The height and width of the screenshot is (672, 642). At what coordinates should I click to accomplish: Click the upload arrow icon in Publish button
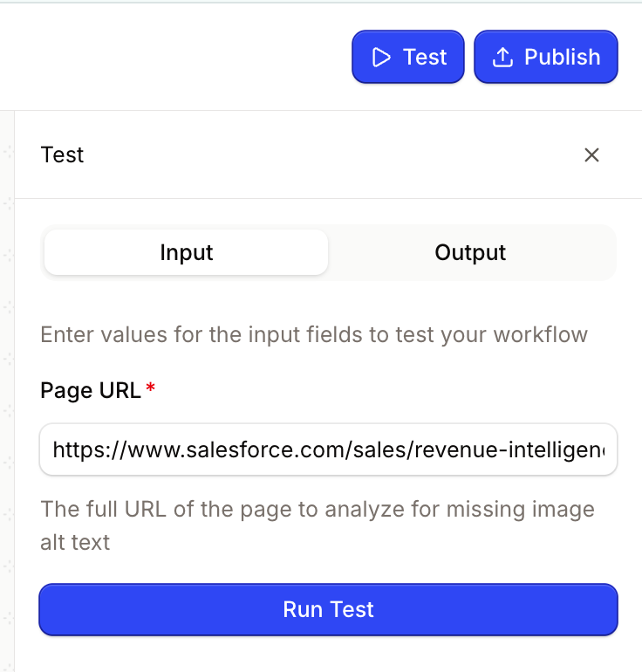click(x=502, y=57)
